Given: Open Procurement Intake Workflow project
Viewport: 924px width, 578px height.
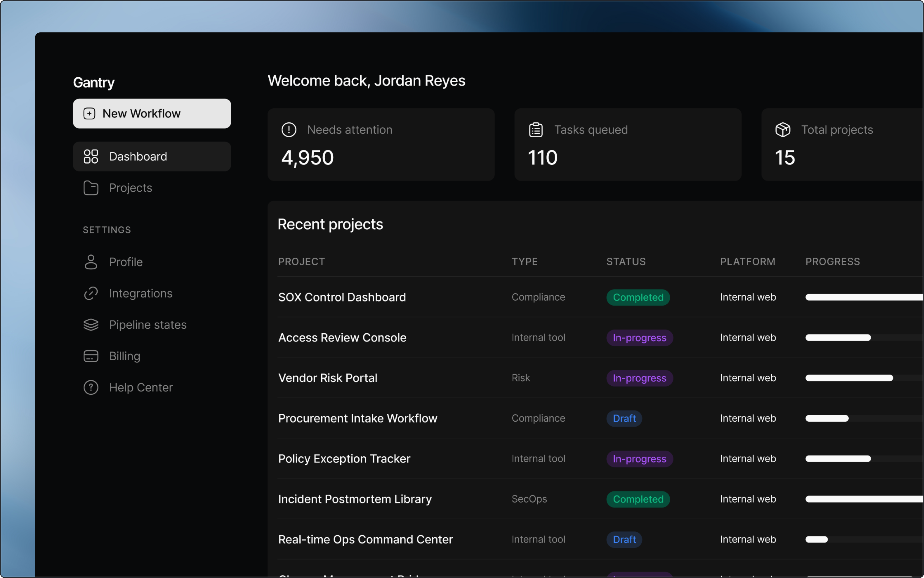Looking at the screenshot, I should (x=358, y=418).
